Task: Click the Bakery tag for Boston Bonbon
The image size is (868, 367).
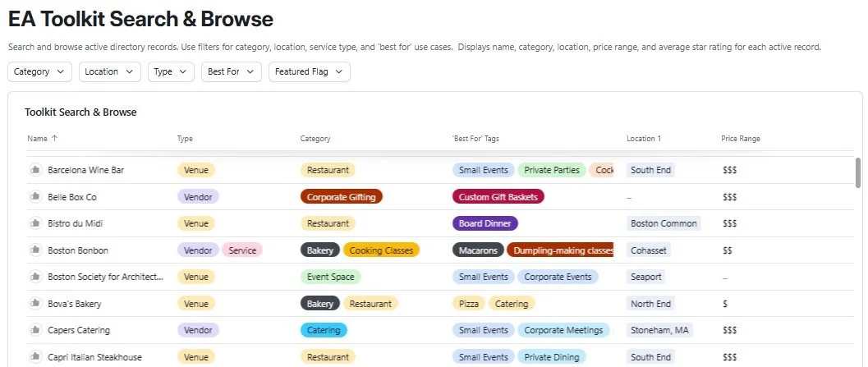Action: click(x=320, y=250)
